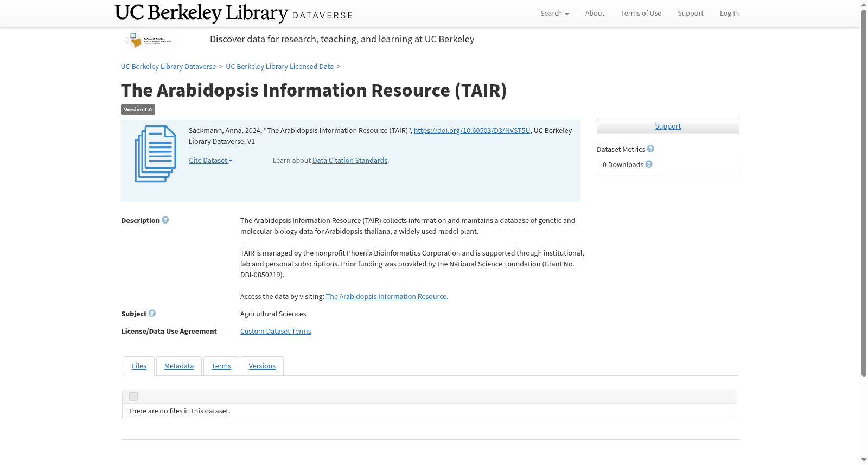
Task: Open The Arabidopsis Information Resource link
Action: 386,297
